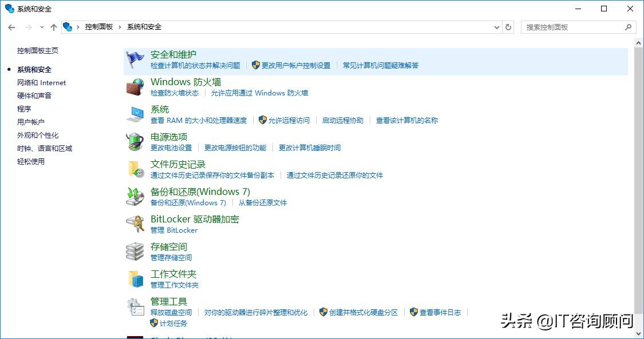The height and width of the screenshot is (339, 644).
Task: Open 硬件和声音 category from sidebar
Action: (x=36, y=95)
